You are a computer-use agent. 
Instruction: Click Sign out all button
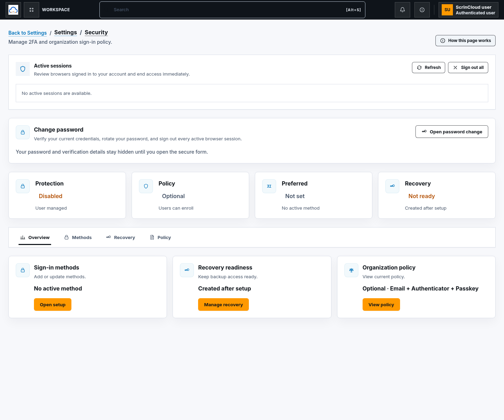click(468, 68)
